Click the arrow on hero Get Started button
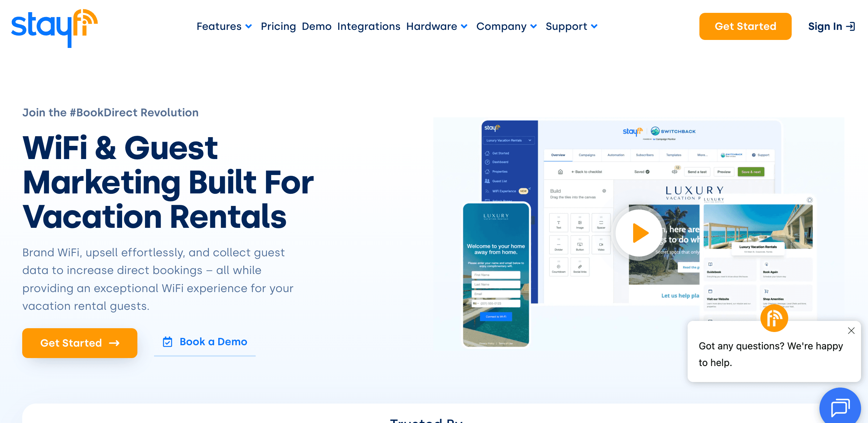 pyautogui.click(x=114, y=343)
